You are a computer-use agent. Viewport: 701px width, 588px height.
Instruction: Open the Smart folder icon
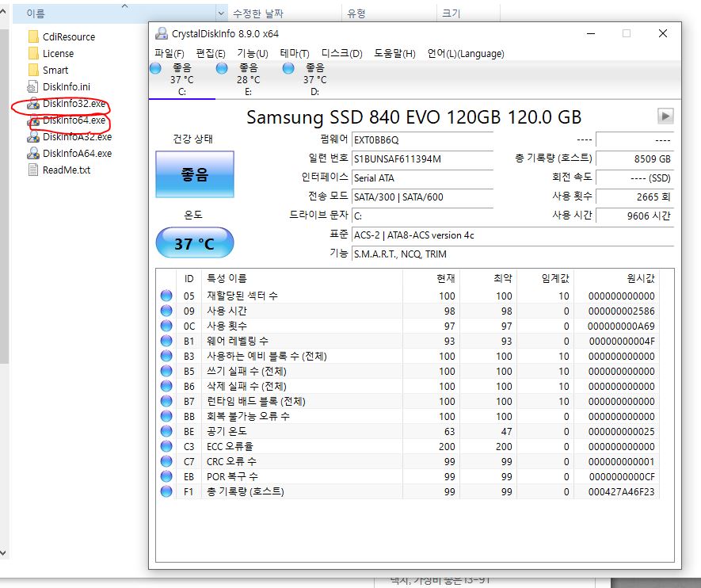(x=33, y=71)
